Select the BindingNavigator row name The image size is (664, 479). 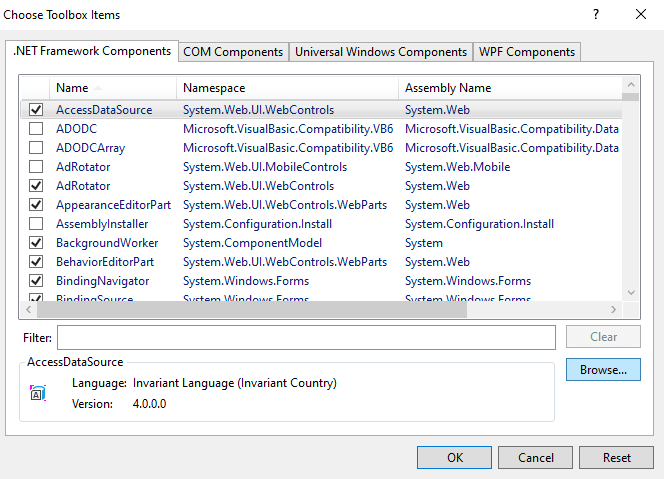(x=102, y=281)
